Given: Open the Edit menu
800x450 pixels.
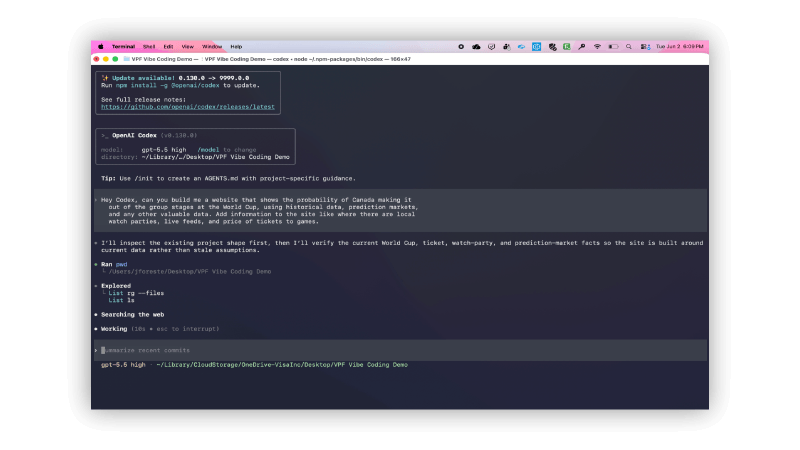Looking at the screenshot, I should point(168,46).
